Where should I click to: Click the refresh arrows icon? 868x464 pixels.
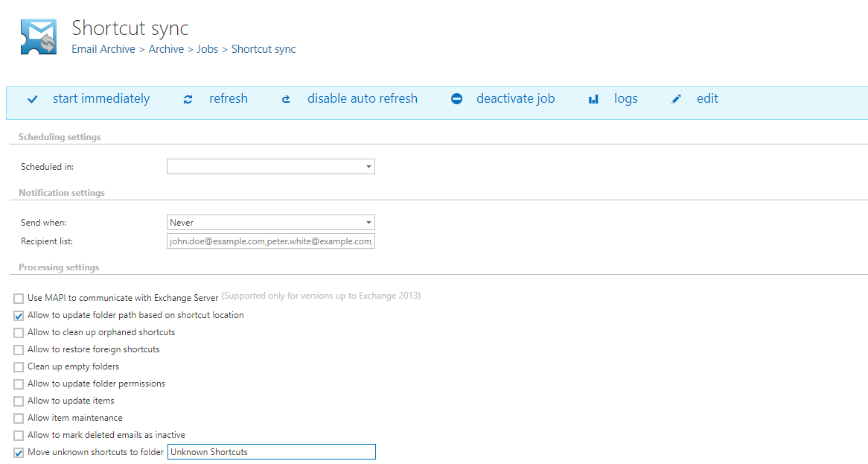(x=188, y=99)
